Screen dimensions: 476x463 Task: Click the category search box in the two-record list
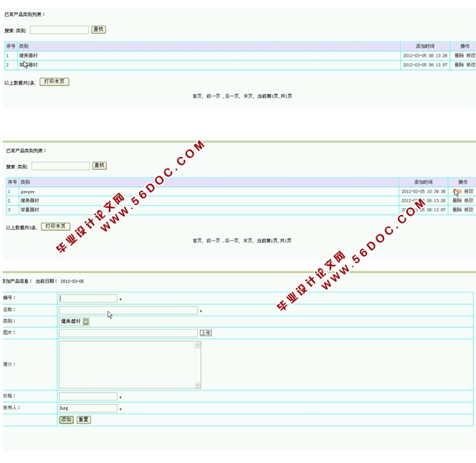pyautogui.click(x=59, y=30)
